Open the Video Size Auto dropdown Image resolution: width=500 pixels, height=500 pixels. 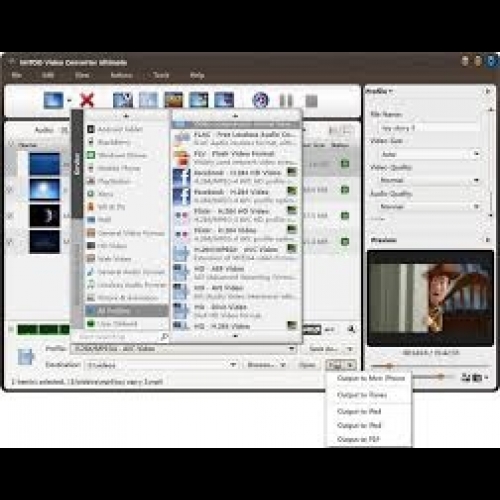tap(429, 154)
